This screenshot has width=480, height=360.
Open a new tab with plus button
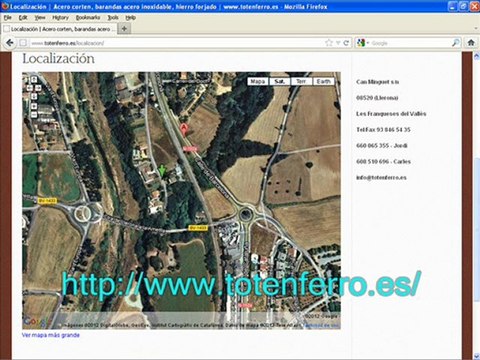coord(124,29)
